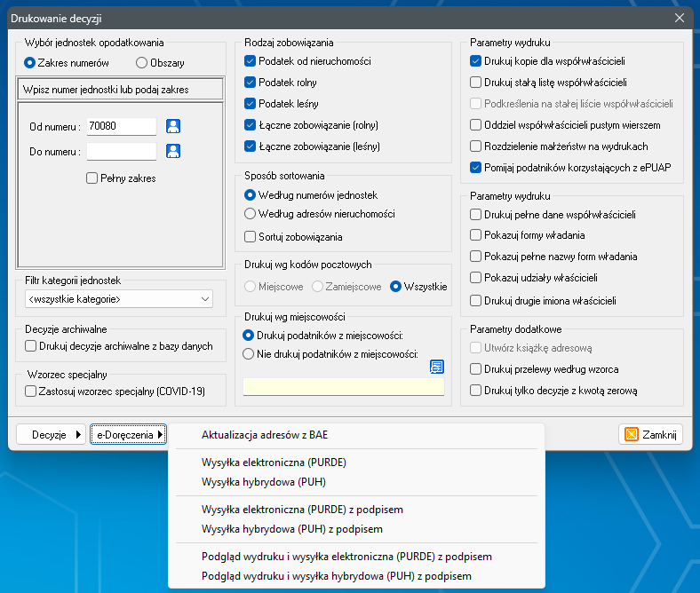Click the yellow locality text field
This screenshot has width=700, height=593.
[x=343, y=386]
